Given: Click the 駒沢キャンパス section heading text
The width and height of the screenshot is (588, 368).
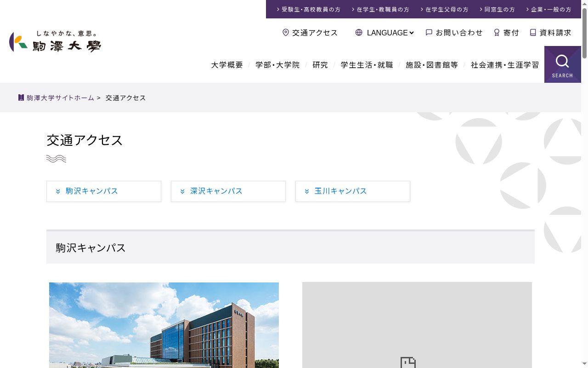Looking at the screenshot, I should coord(91,248).
